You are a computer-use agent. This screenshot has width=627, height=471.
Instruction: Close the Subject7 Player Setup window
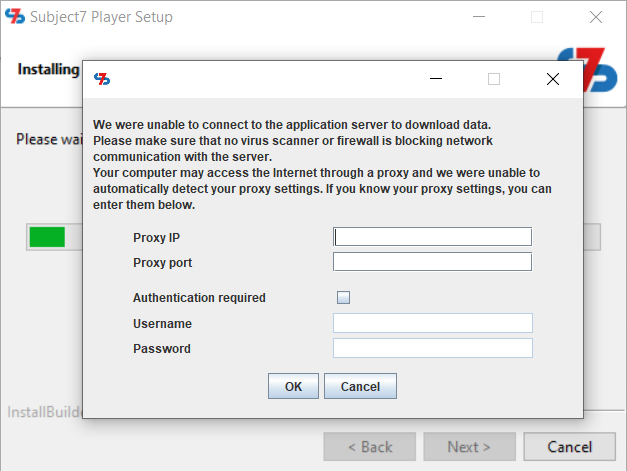tap(596, 17)
